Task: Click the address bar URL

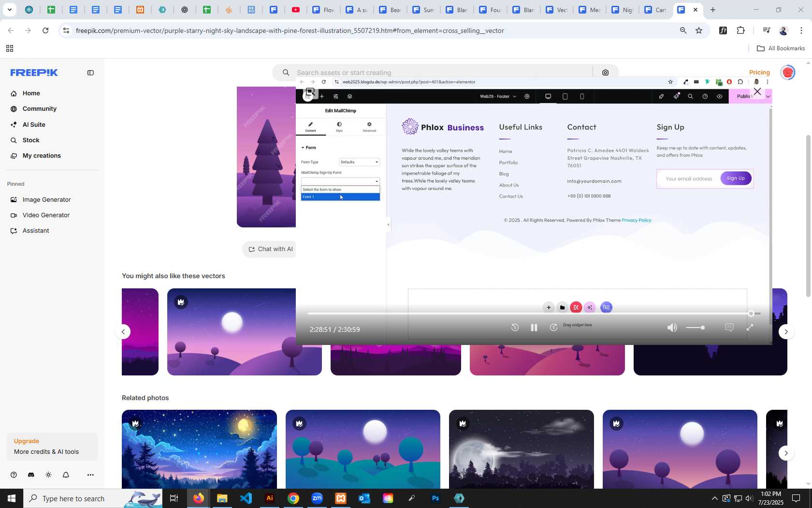Action: tap(290, 30)
